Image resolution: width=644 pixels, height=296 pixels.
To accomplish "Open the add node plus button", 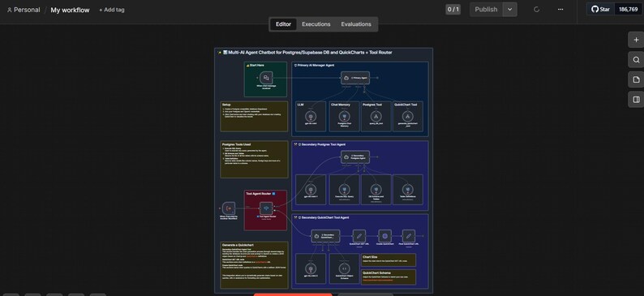I will point(636,40).
